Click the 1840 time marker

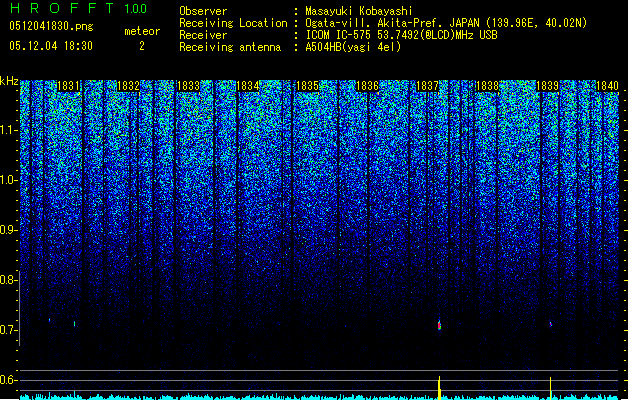tap(607, 86)
